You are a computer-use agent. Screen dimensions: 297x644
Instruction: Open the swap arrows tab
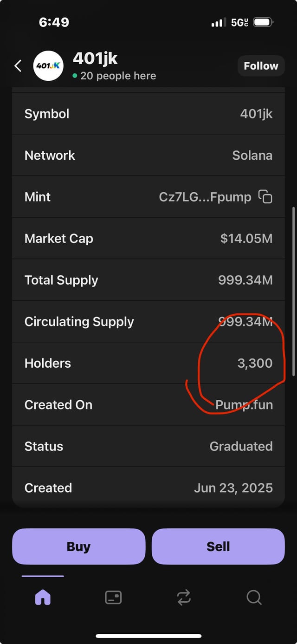184,597
